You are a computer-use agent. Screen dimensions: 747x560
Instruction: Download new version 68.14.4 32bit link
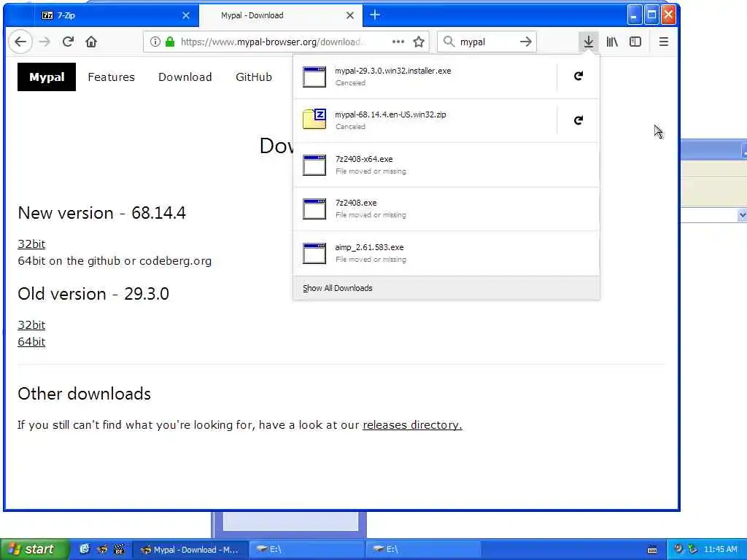pos(31,244)
